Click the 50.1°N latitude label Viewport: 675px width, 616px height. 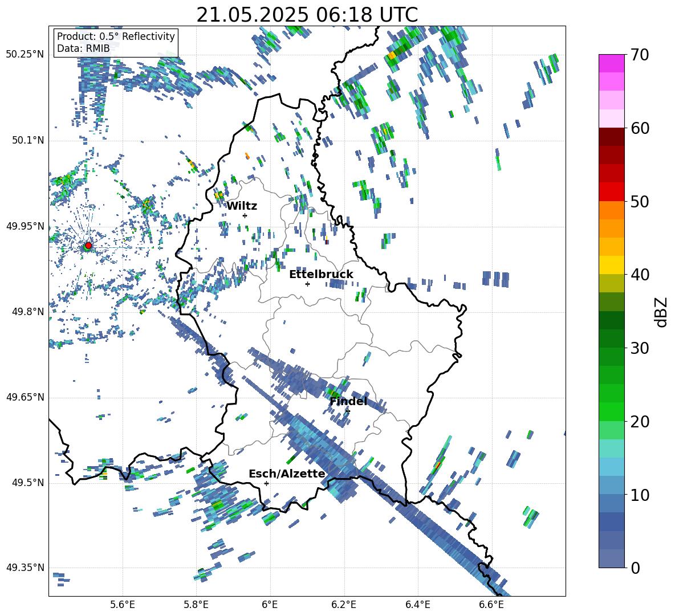pyautogui.click(x=28, y=140)
